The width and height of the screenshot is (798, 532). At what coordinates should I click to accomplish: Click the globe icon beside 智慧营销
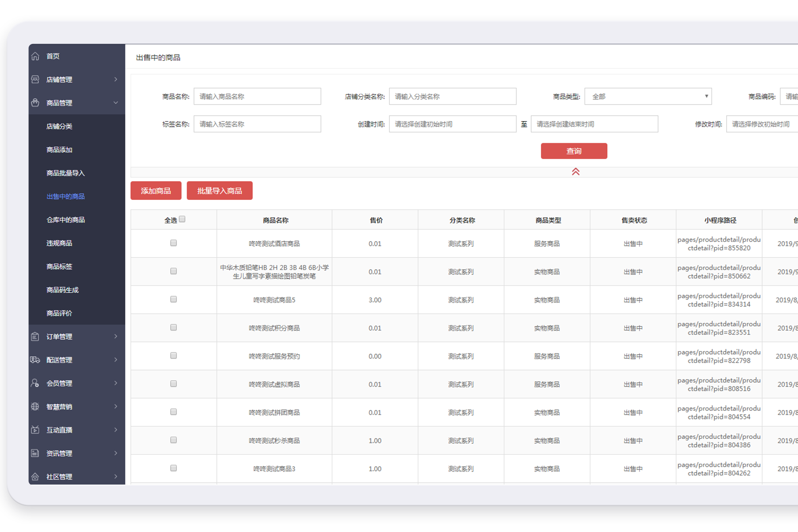(35, 407)
